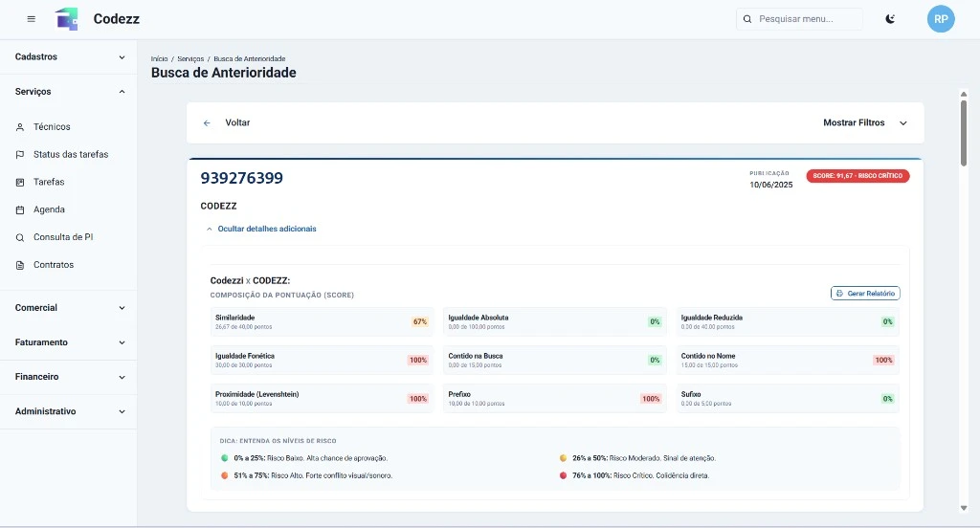
Task: Click the Contido na Busca 0% badge
Action: [655, 360]
